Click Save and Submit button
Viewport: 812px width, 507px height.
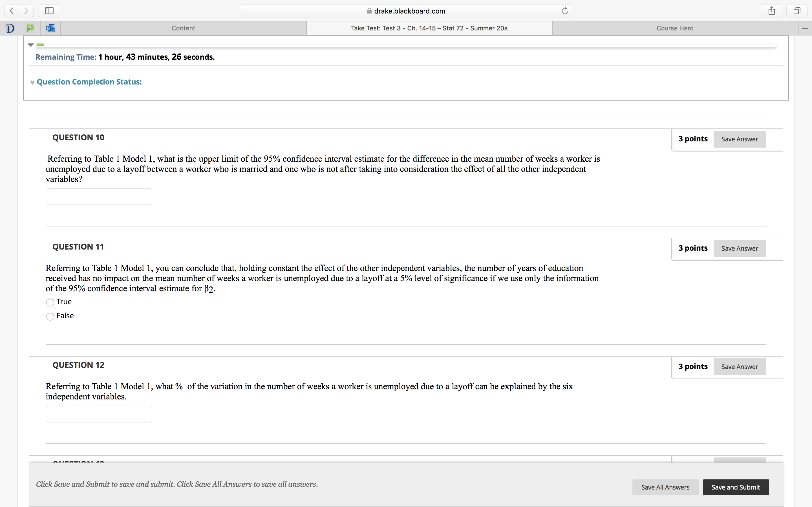[736, 487]
